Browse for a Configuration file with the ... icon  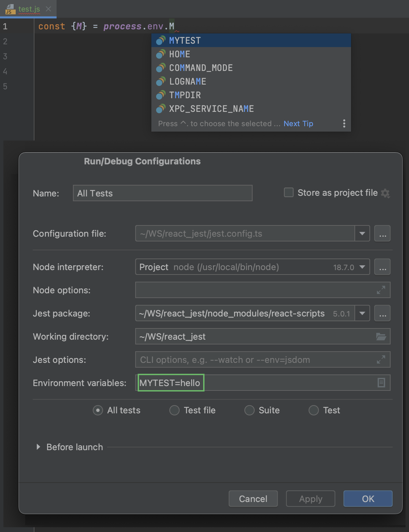pyautogui.click(x=382, y=233)
